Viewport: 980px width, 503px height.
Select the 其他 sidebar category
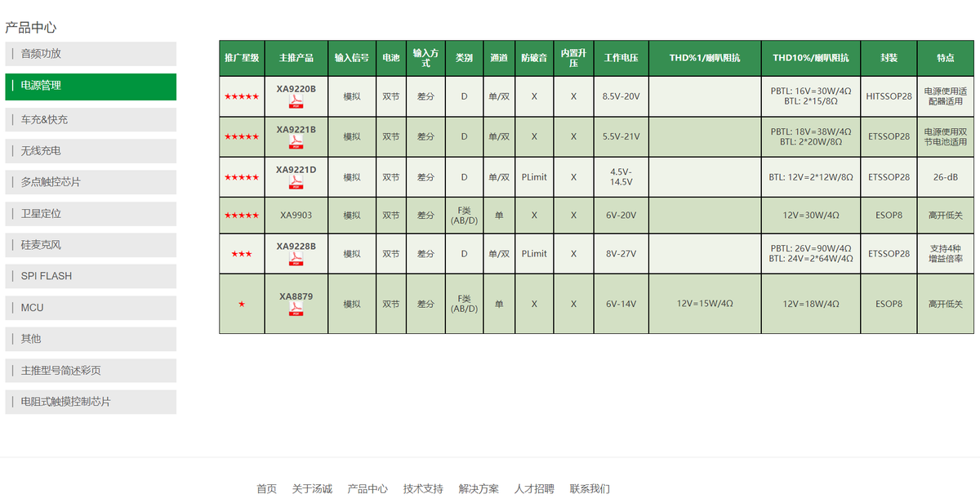pyautogui.click(x=90, y=339)
